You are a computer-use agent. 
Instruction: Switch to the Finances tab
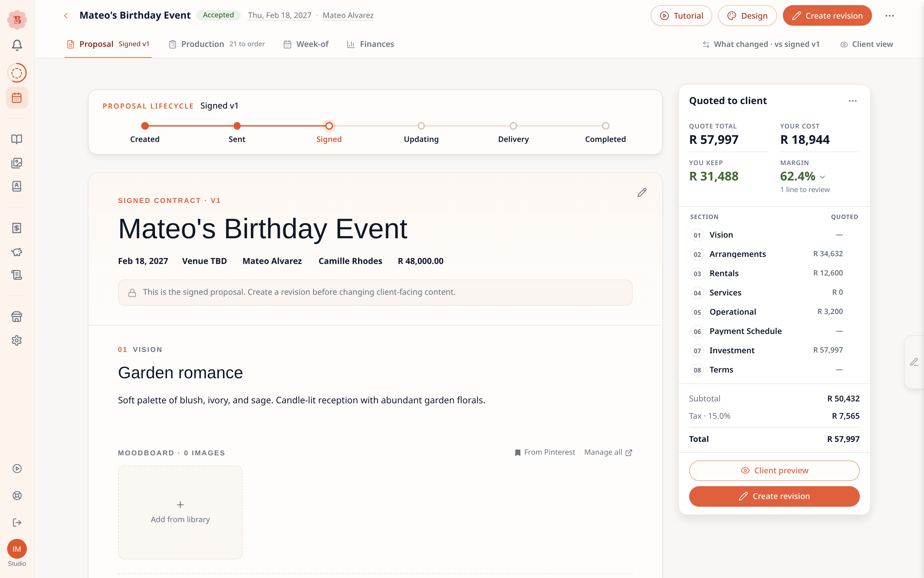[370, 44]
